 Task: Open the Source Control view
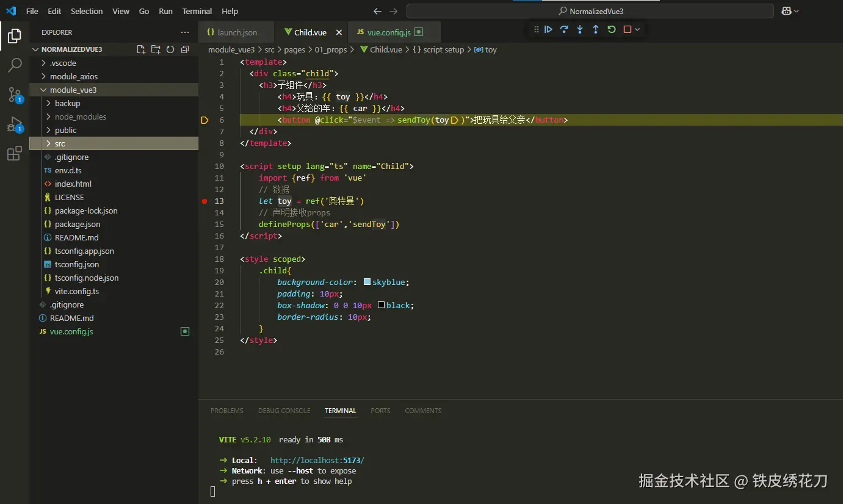pyautogui.click(x=15, y=95)
